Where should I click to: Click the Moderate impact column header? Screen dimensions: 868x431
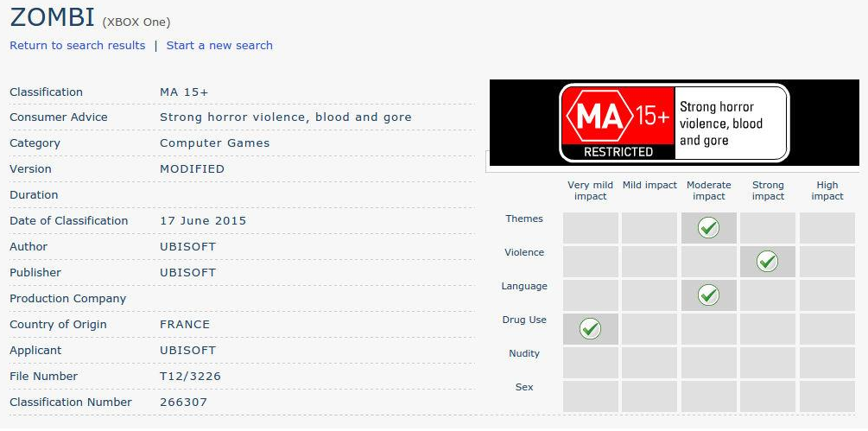tap(708, 190)
